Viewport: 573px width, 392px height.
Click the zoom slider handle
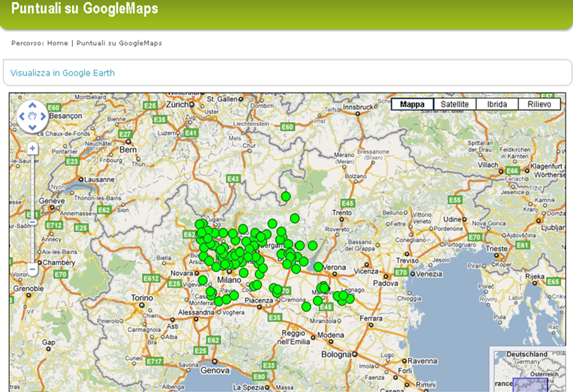coord(33,222)
